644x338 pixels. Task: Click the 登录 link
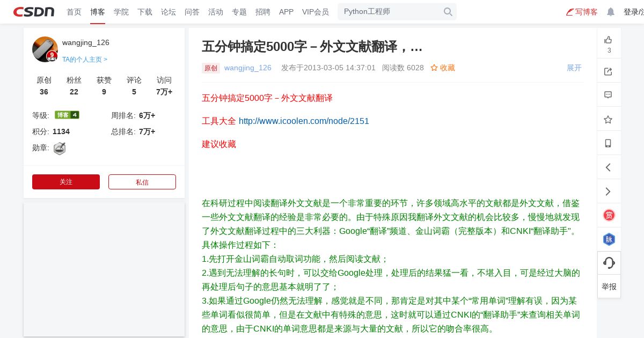[631, 12]
